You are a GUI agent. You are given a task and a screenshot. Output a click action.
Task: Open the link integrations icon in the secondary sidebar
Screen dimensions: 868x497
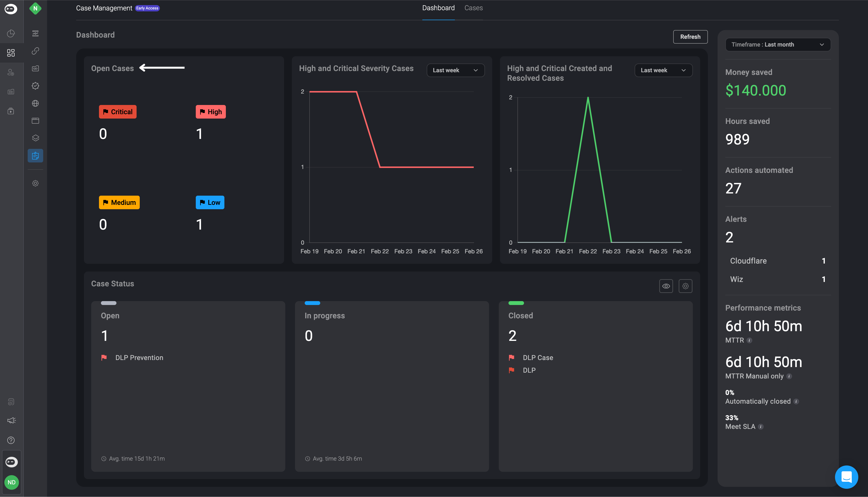tap(35, 51)
